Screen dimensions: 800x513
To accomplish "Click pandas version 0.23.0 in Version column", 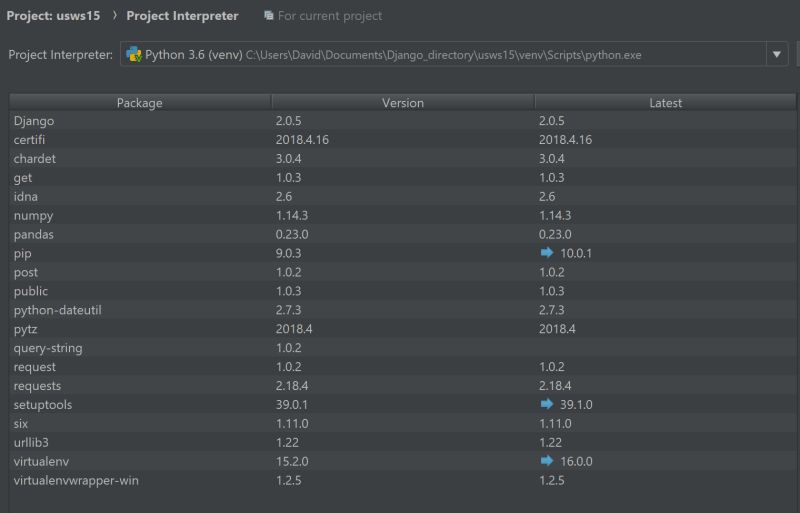I will point(292,234).
